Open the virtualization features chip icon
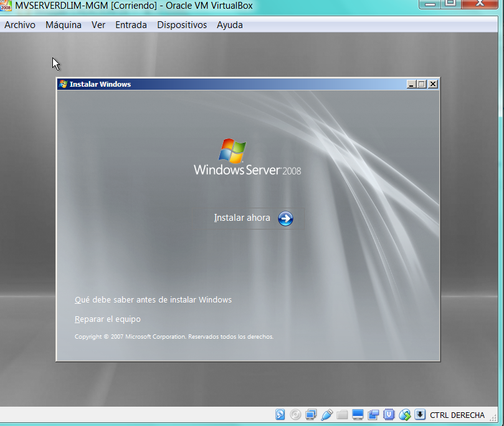This screenshot has width=504, height=426. point(389,414)
